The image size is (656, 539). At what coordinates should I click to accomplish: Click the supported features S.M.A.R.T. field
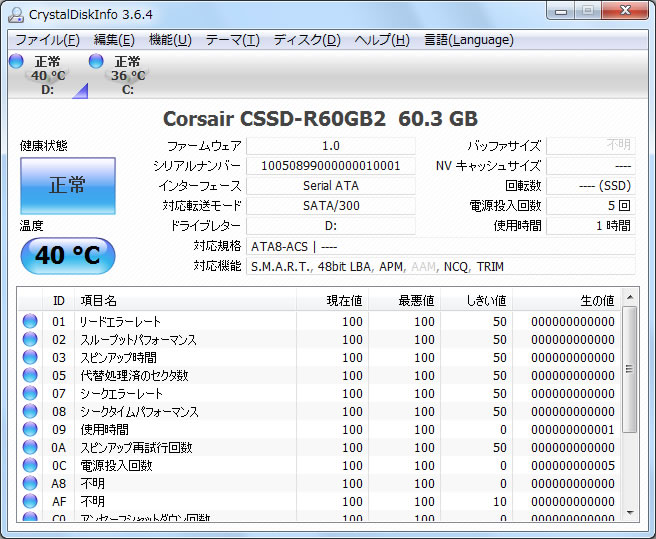pyautogui.click(x=441, y=267)
